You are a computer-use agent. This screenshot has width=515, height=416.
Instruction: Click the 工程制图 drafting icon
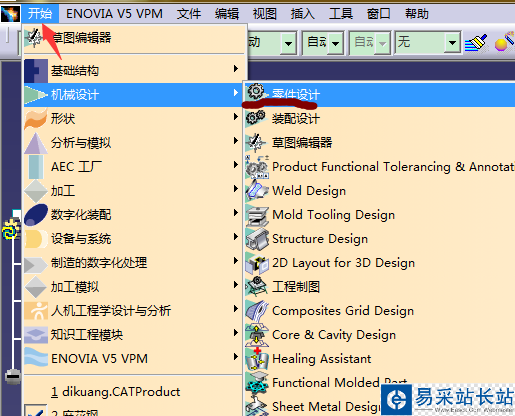tap(257, 287)
